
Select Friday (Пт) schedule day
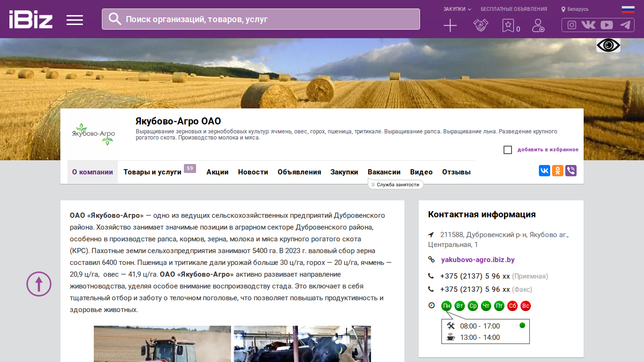(x=499, y=306)
